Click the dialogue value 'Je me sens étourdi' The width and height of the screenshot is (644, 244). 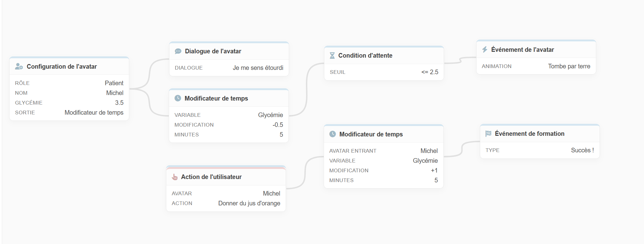[258, 68]
